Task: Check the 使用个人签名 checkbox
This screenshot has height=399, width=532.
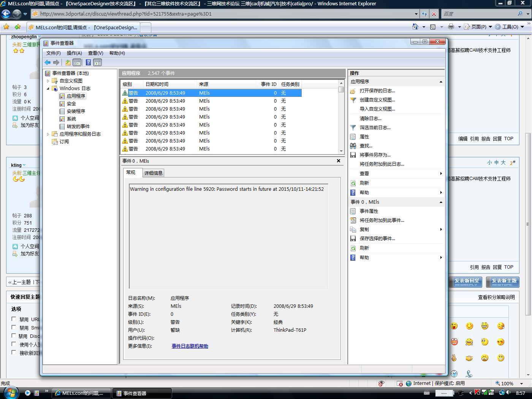Action: (14, 344)
